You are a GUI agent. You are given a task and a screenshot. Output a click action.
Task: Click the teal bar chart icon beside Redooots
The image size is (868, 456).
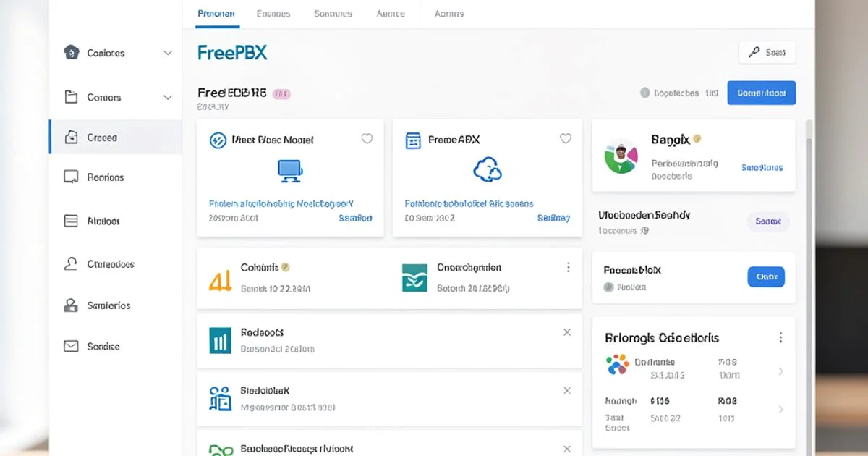219,339
